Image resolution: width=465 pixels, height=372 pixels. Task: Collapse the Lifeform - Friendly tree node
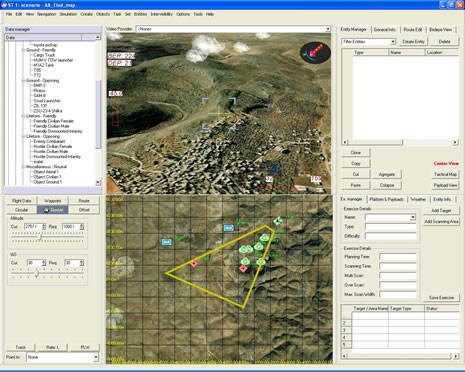click(x=23, y=116)
